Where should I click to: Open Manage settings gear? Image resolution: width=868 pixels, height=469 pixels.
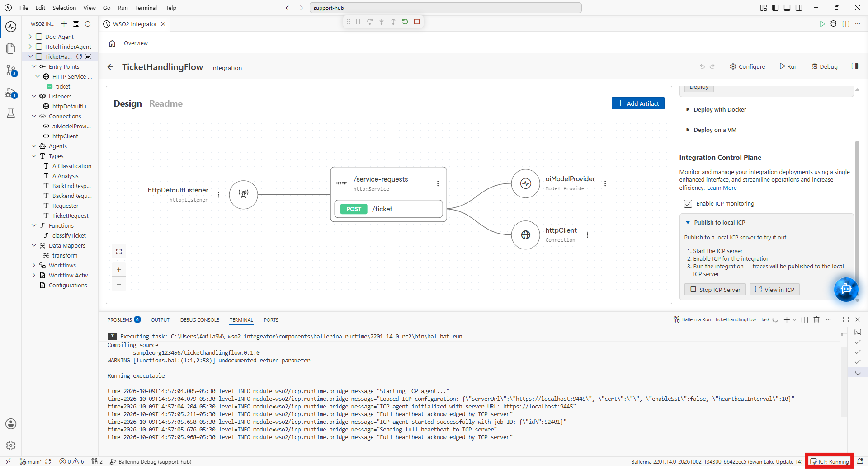(x=11, y=446)
